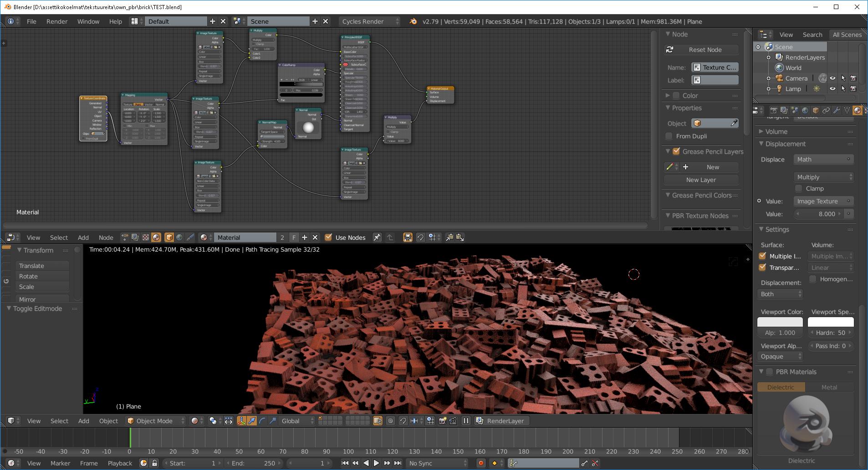Open the Object Mode dropdown
868x470 pixels.
coord(156,421)
